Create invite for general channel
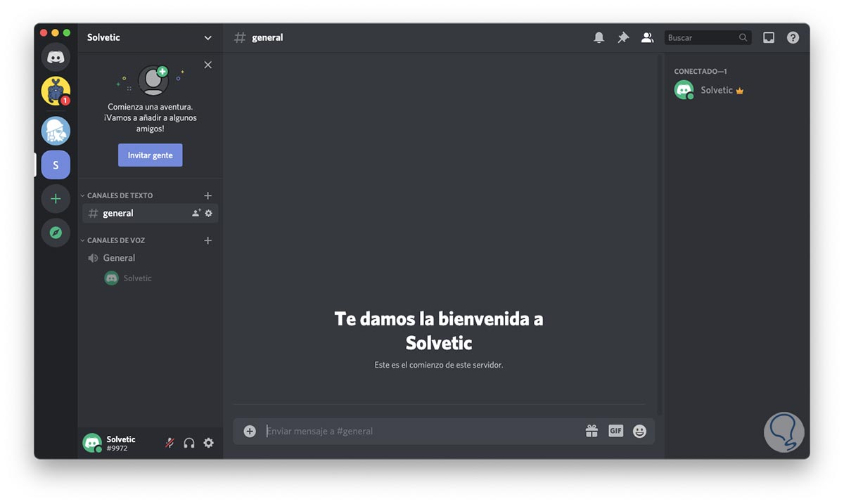 tap(196, 213)
